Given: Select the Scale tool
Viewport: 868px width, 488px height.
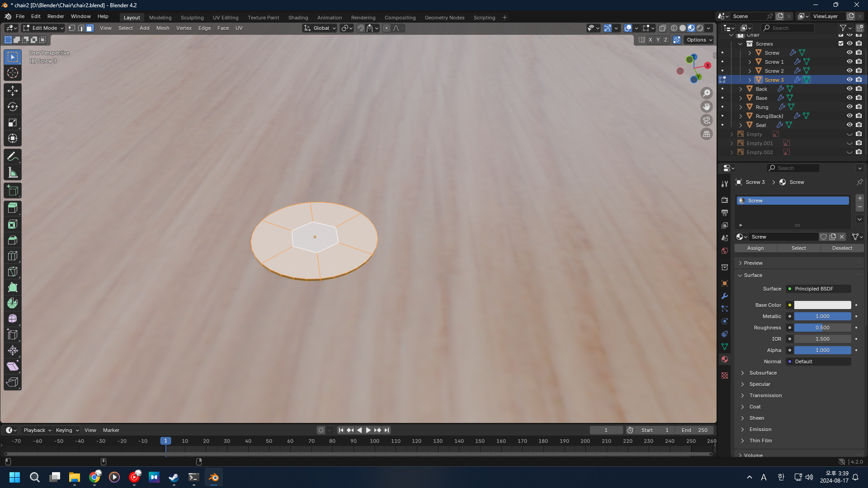Looking at the screenshot, I should 13,122.
